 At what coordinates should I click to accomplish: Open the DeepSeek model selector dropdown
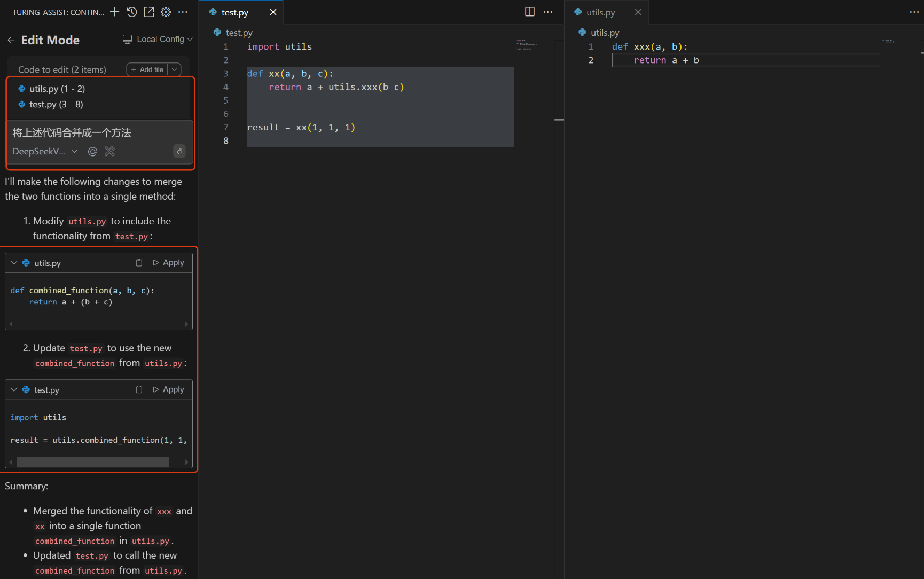pos(45,152)
